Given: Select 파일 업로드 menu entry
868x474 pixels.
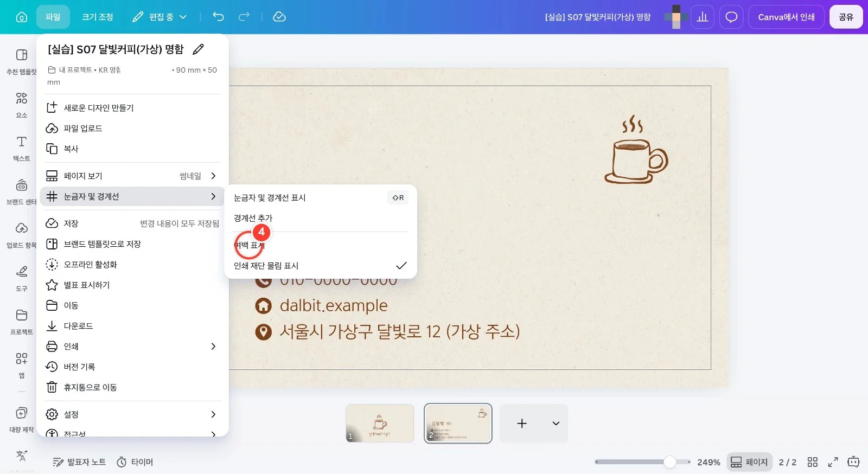Looking at the screenshot, I should pyautogui.click(x=132, y=129).
